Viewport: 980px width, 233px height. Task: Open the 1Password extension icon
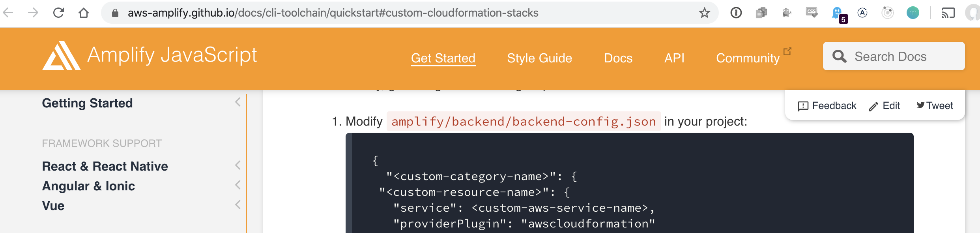point(736,13)
